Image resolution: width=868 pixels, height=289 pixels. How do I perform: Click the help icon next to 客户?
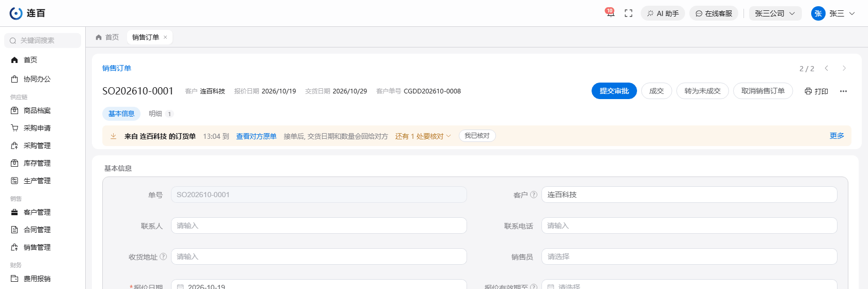pyautogui.click(x=534, y=195)
